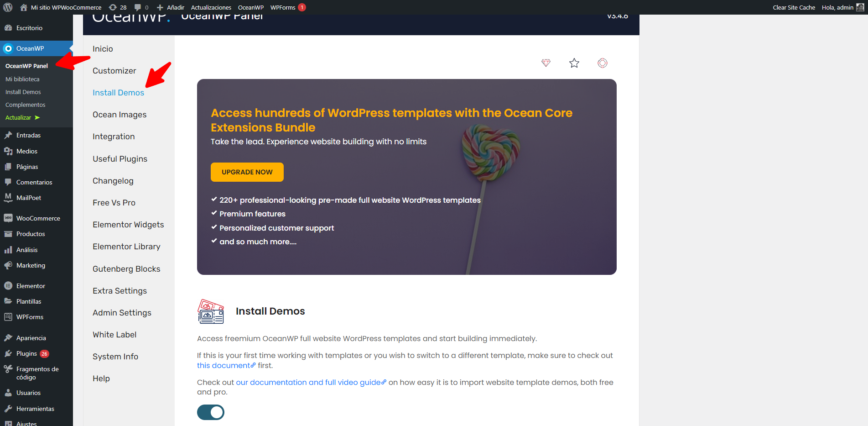Select Install Demos panel tab

[x=118, y=93]
